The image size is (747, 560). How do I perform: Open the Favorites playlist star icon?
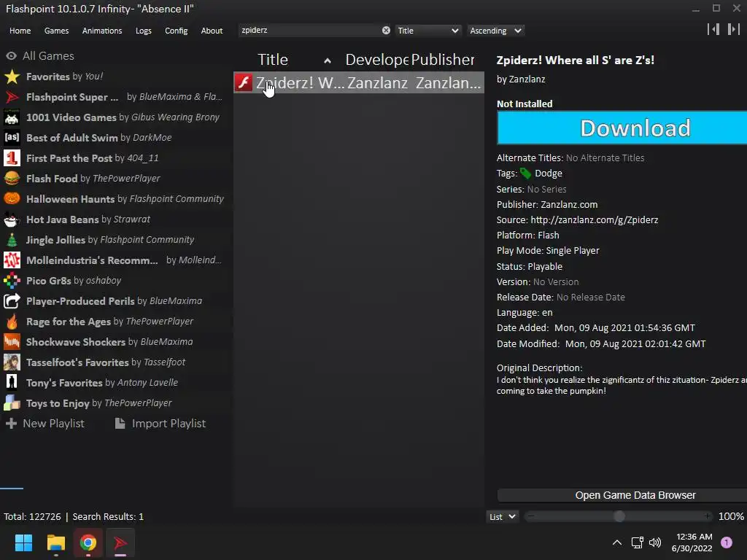click(x=12, y=77)
